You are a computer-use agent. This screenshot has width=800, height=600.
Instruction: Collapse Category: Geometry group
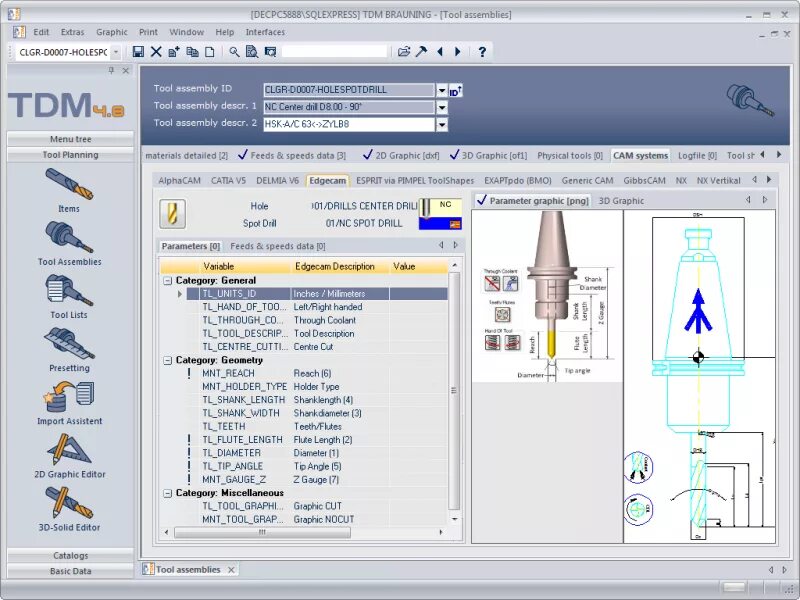click(x=167, y=360)
